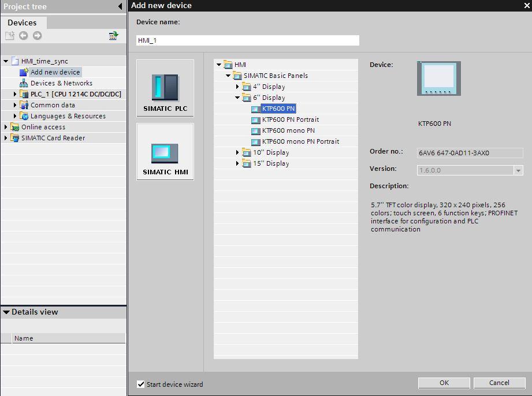Expand Online access node

5,127
